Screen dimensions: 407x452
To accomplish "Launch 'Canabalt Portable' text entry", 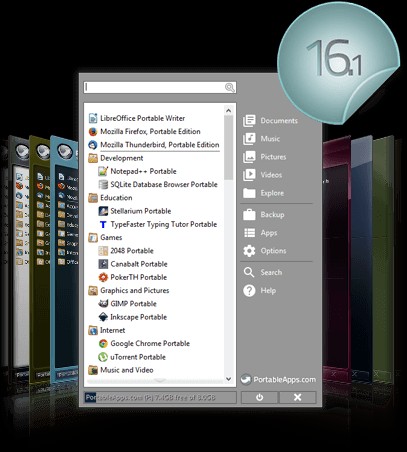I will click(139, 264).
